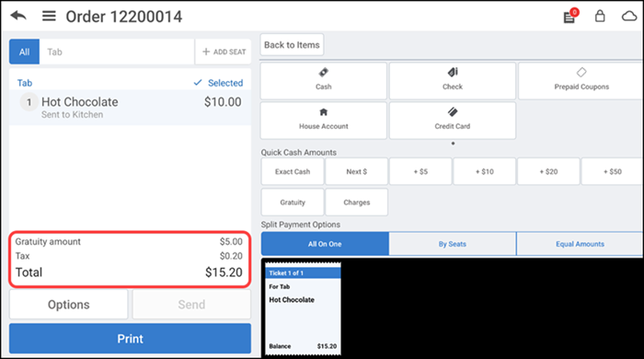Switch split payment to By Seats
Screen dimensions: 644x359
click(453, 244)
